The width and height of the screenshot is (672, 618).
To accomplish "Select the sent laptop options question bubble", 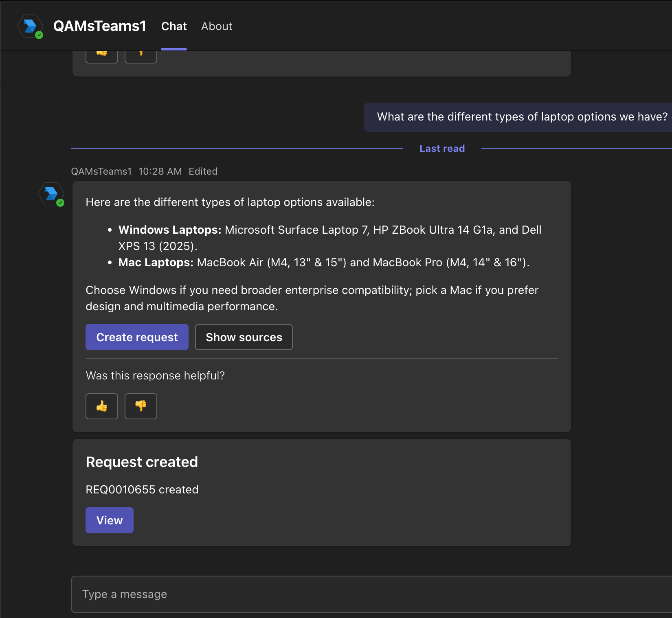I will coord(518,117).
